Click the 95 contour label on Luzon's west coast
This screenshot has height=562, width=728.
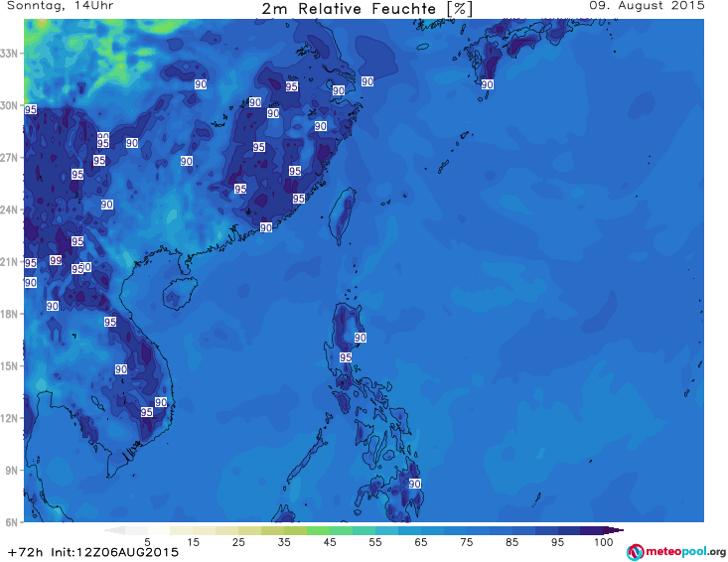pyautogui.click(x=345, y=357)
